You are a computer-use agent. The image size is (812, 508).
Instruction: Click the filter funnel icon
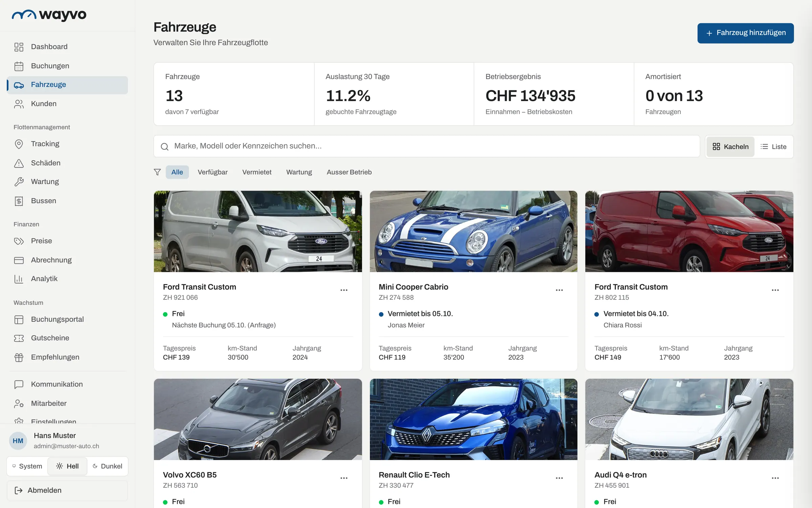coord(157,172)
